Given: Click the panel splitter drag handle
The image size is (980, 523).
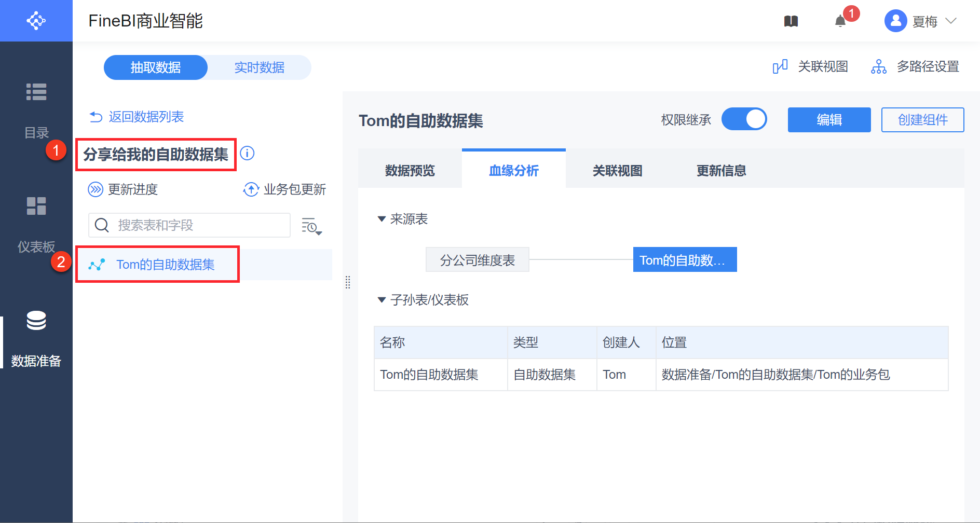Looking at the screenshot, I should [x=348, y=282].
